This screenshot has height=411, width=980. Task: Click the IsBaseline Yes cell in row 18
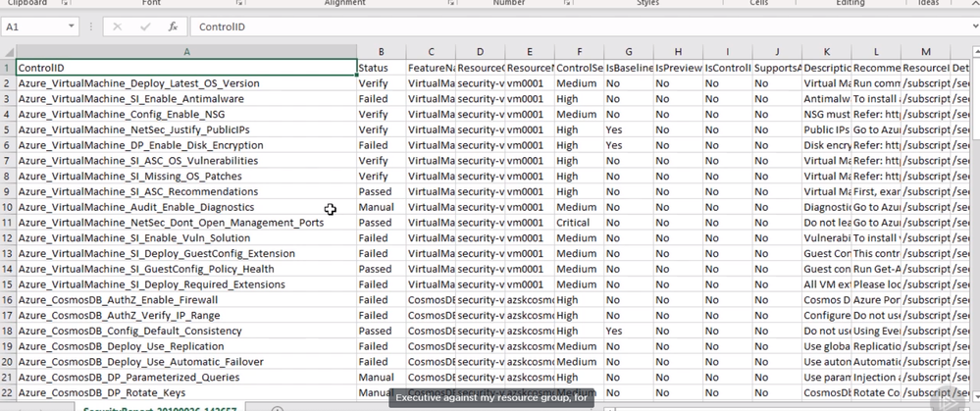click(629, 331)
